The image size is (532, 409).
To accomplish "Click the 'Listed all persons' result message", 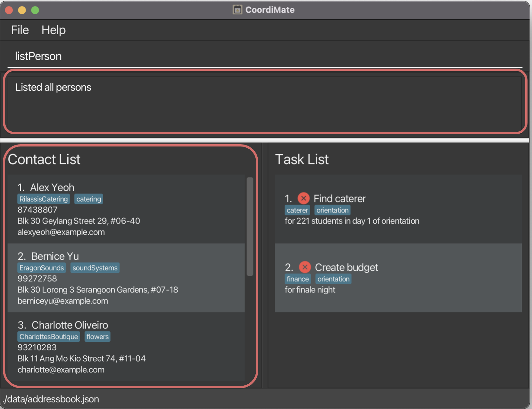I will 54,87.
